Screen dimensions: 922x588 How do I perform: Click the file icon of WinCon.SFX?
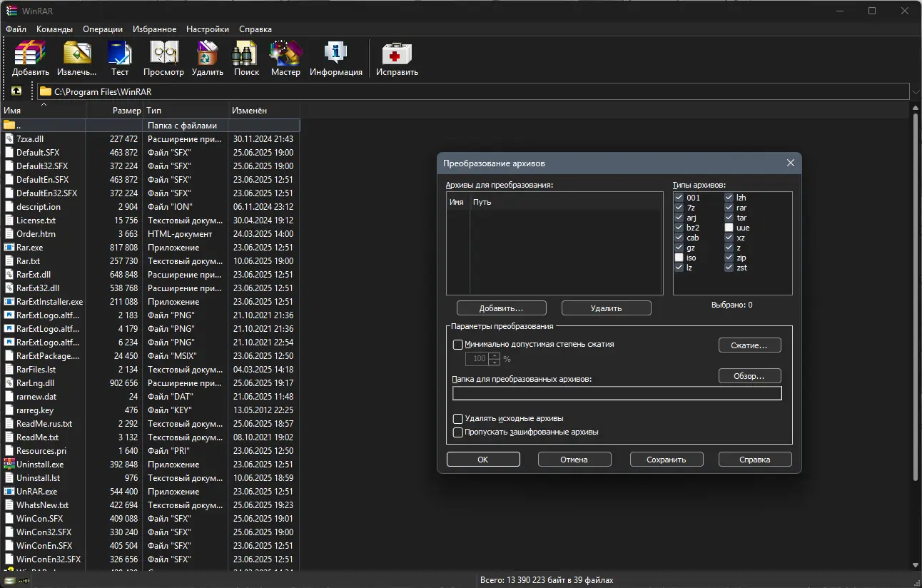point(9,519)
